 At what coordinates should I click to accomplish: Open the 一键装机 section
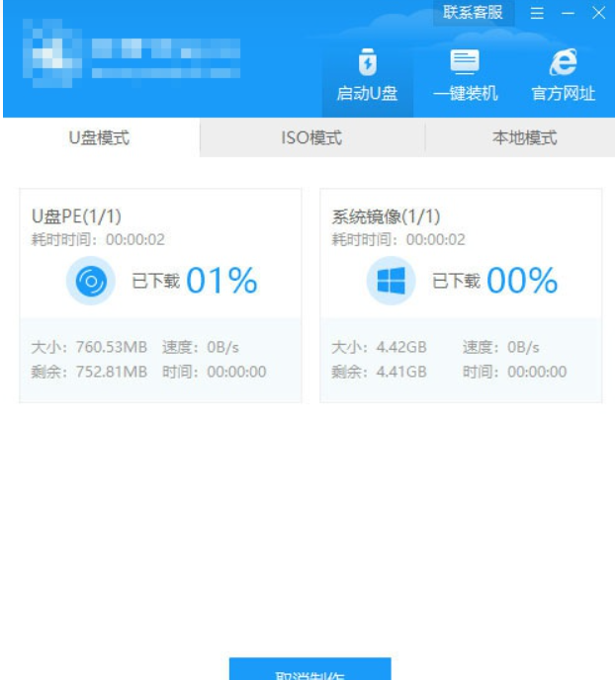465,77
